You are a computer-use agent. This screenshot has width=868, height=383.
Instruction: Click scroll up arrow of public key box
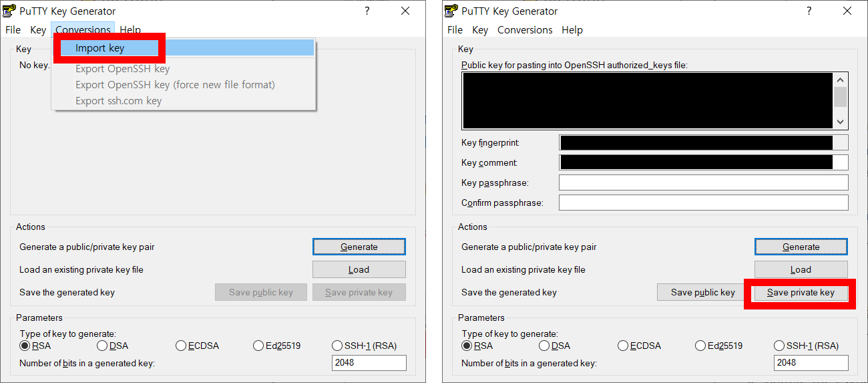tap(840, 80)
